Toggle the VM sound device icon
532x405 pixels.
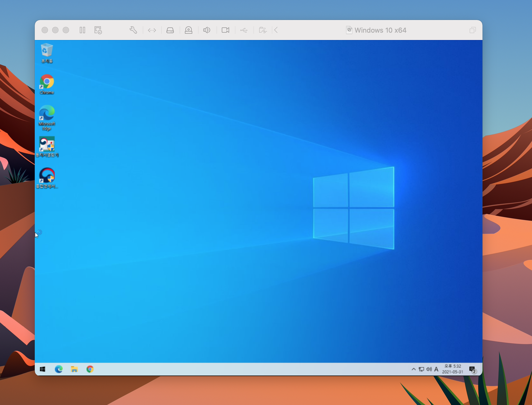click(207, 30)
